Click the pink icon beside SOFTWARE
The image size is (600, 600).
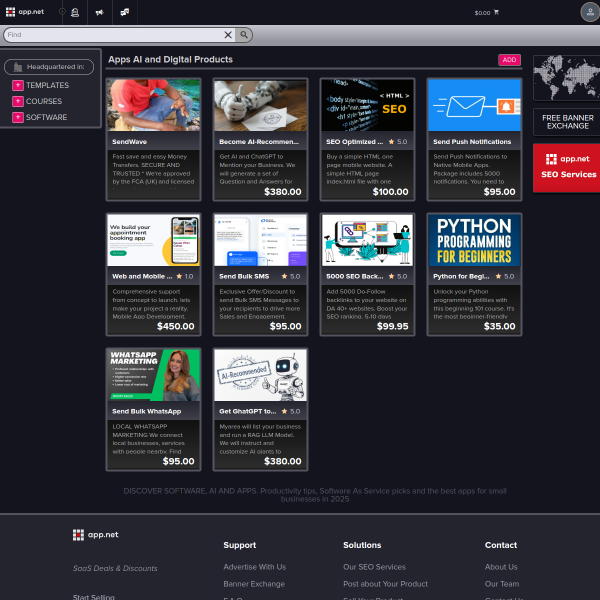coord(18,117)
